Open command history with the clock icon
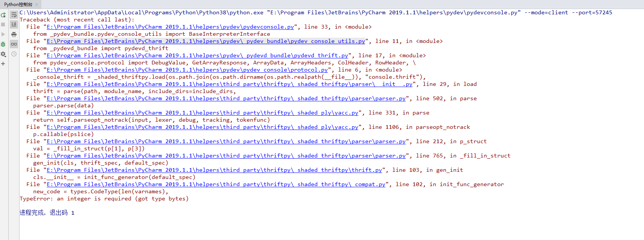 [x=14, y=54]
